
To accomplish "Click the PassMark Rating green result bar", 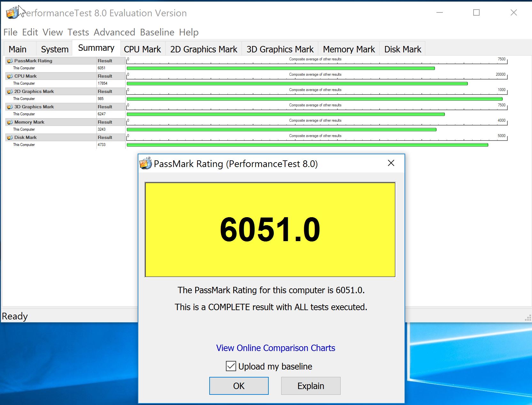I will [x=281, y=68].
